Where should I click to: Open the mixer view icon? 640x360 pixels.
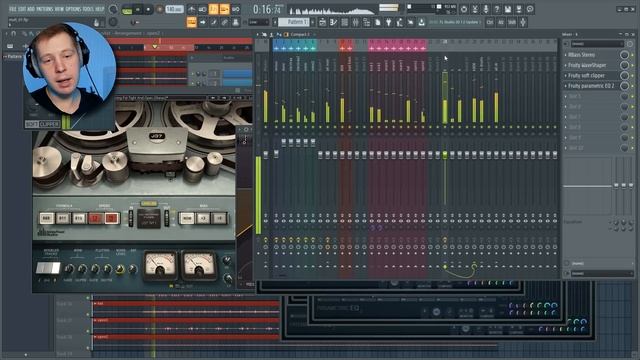click(x=356, y=22)
